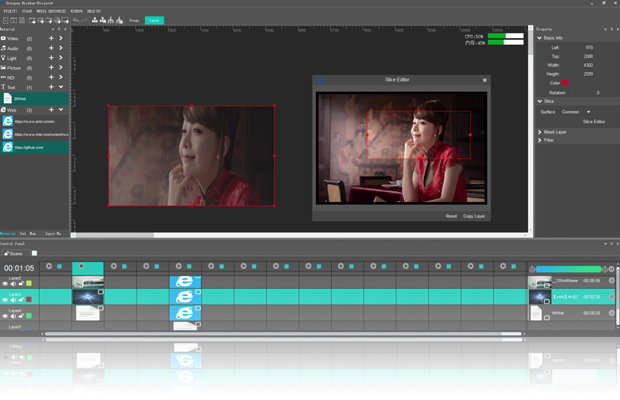Click the blue starburst clip on Layer3
Screen dimensions: 620x400
coord(88,297)
